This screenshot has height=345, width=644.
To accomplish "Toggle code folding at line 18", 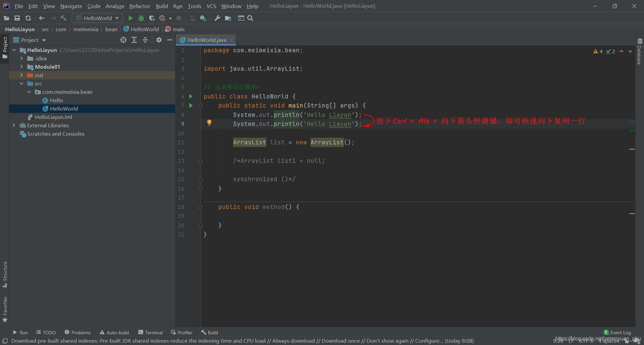I will pyautogui.click(x=201, y=207).
